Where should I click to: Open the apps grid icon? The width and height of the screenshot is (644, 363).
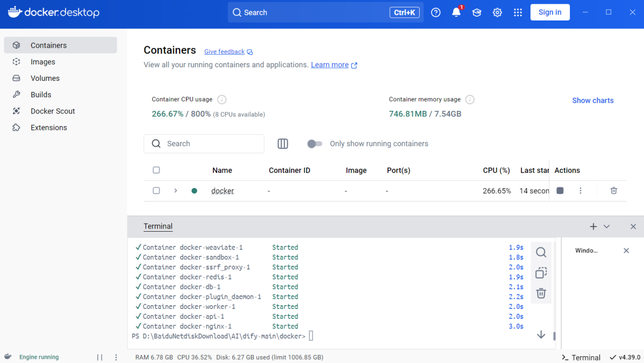pos(518,13)
